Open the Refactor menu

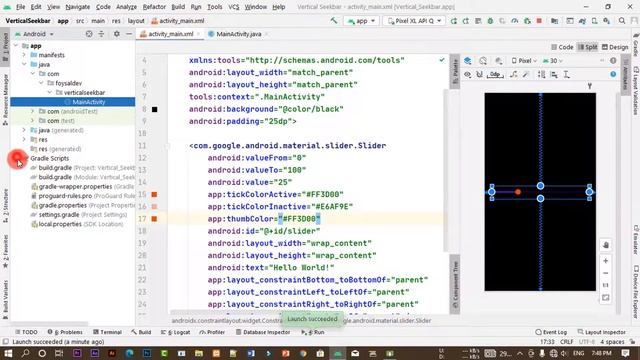pyautogui.click(x=154, y=7)
